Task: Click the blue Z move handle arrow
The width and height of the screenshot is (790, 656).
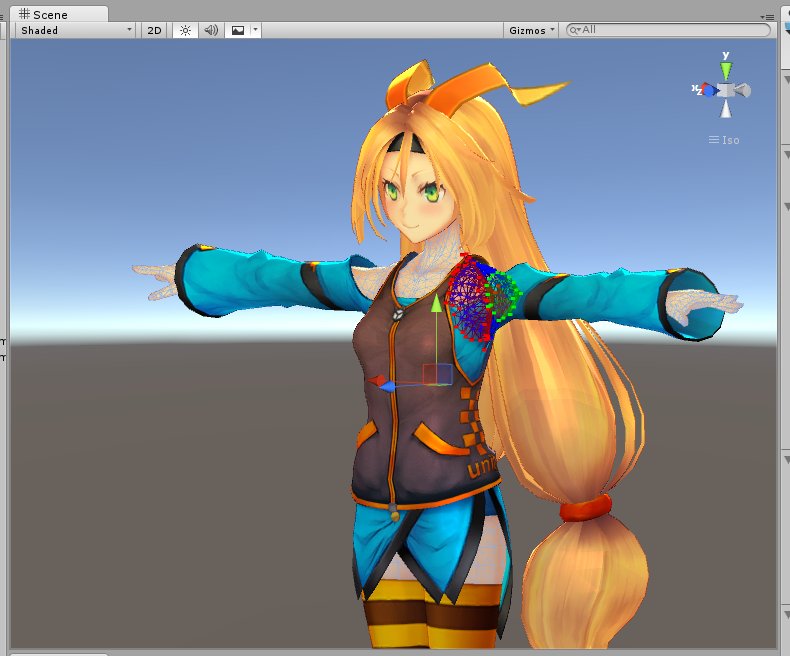Action: click(x=388, y=387)
